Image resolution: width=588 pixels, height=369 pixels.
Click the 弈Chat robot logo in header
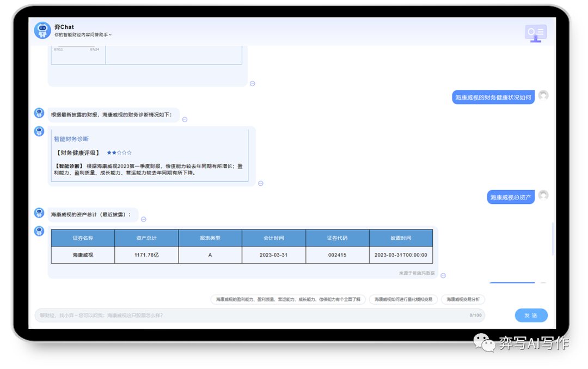(42, 31)
